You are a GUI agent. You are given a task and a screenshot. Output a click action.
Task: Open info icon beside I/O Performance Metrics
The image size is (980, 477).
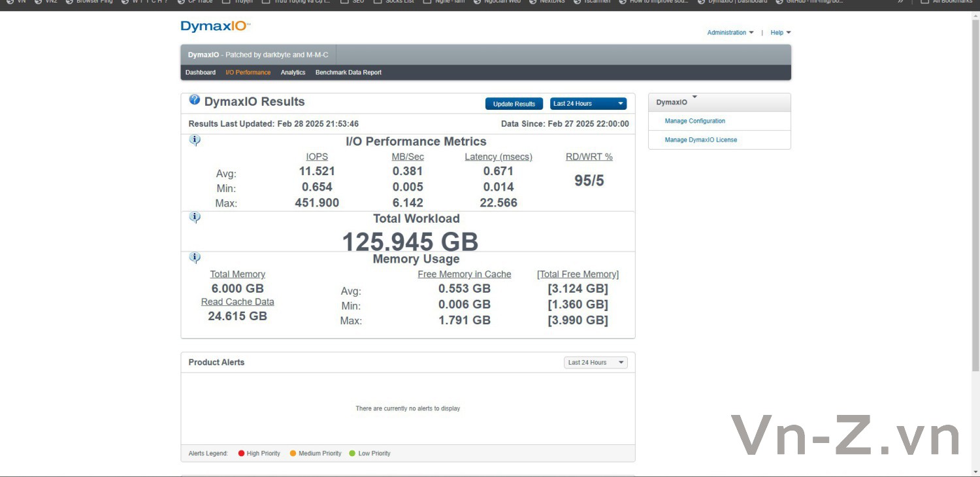point(195,140)
